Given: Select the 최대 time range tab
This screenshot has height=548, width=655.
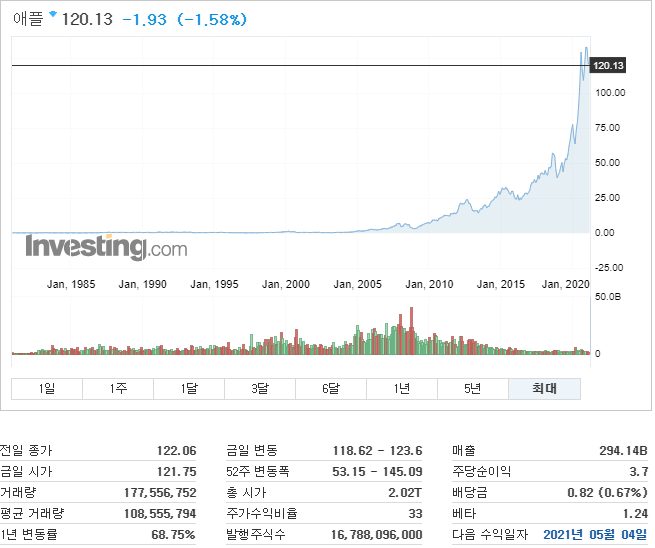Looking at the screenshot, I should coord(544,389).
